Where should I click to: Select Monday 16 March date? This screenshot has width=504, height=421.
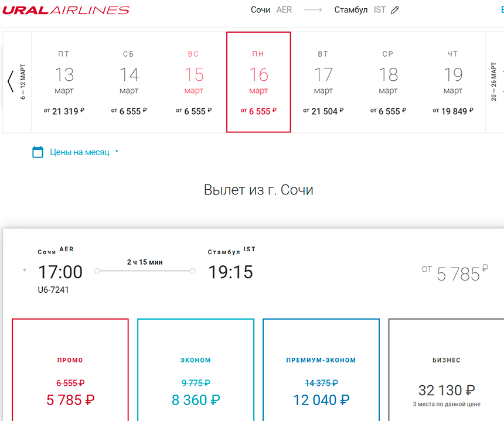coord(258,82)
